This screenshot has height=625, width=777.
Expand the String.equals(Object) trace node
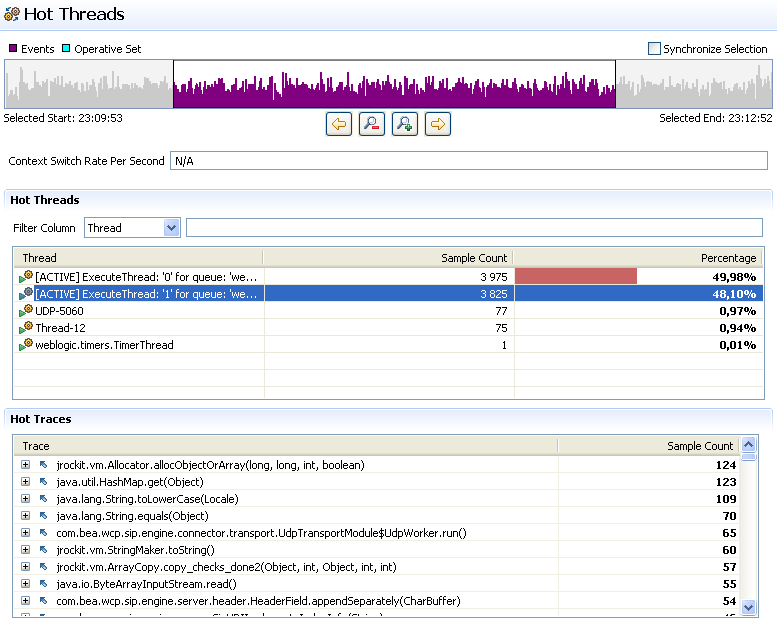pyautogui.click(x=26, y=516)
